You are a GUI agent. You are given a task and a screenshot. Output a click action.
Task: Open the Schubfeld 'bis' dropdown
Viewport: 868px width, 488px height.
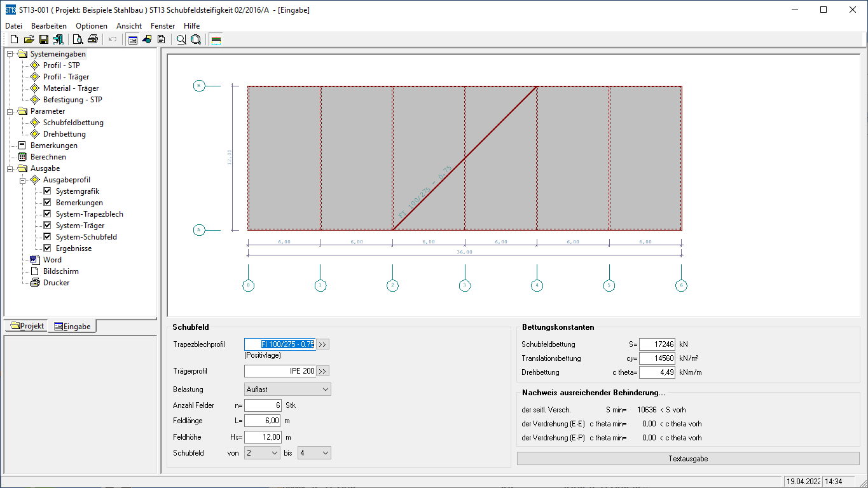pyautogui.click(x=314, y=453)
